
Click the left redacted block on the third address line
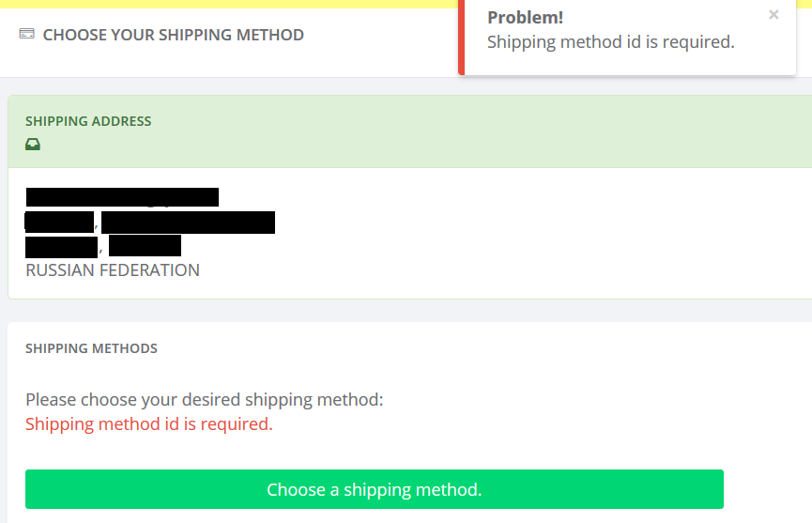61,247
